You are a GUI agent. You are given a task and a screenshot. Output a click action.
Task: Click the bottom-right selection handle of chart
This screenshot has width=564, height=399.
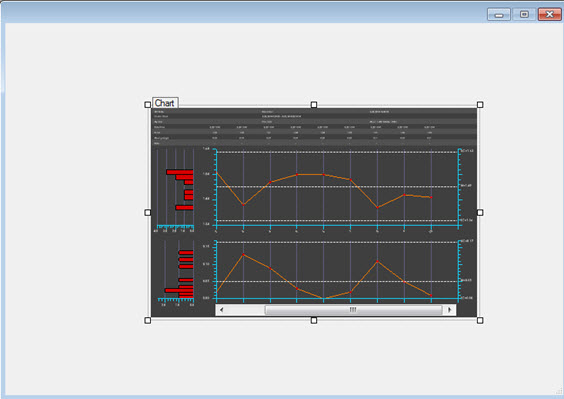click(x=480, y=320)
